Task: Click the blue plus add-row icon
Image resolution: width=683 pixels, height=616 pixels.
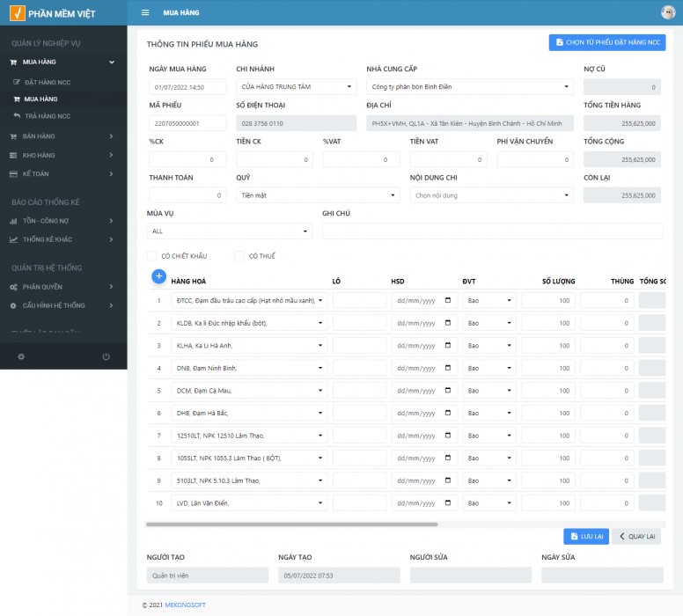Action: click(x=159, y=276)
